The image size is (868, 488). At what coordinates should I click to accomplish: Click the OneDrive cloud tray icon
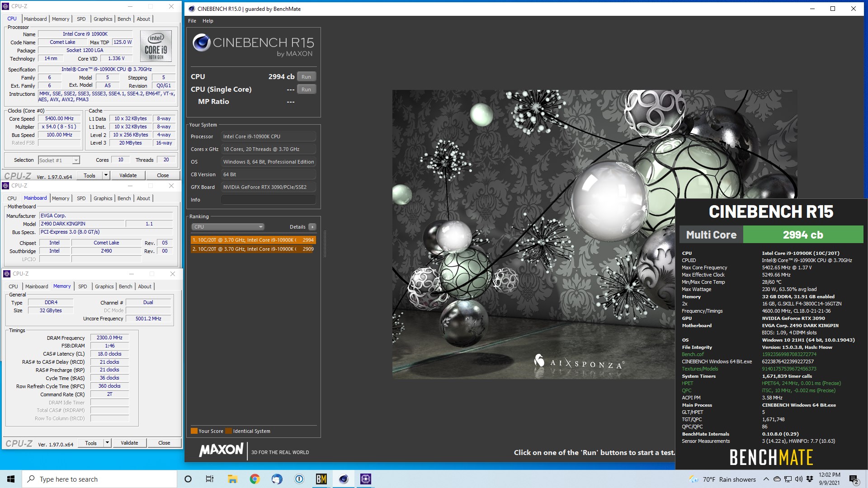tap(777, 479)
